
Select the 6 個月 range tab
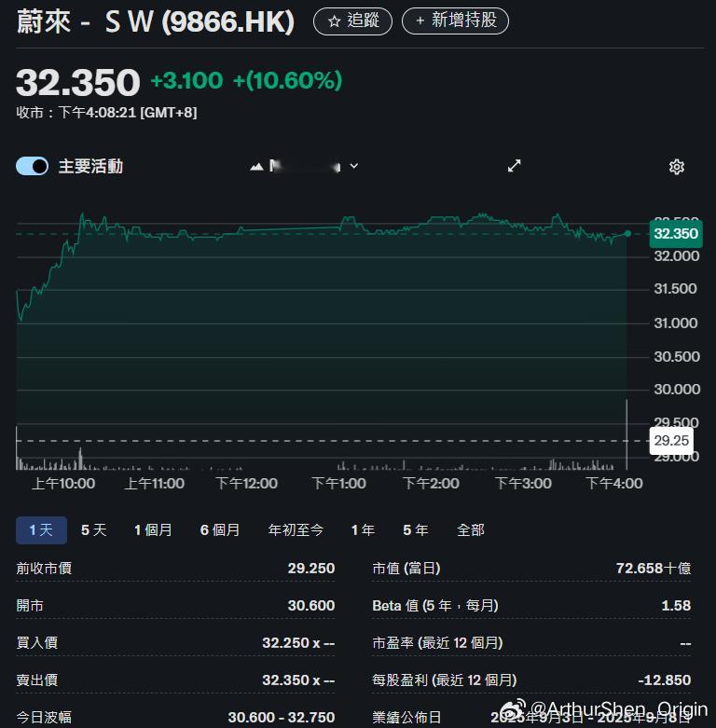tap(220, 529)
